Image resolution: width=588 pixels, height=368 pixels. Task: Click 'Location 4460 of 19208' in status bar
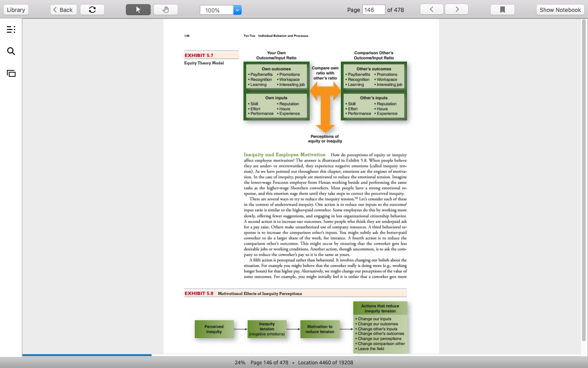coord(326,362)
